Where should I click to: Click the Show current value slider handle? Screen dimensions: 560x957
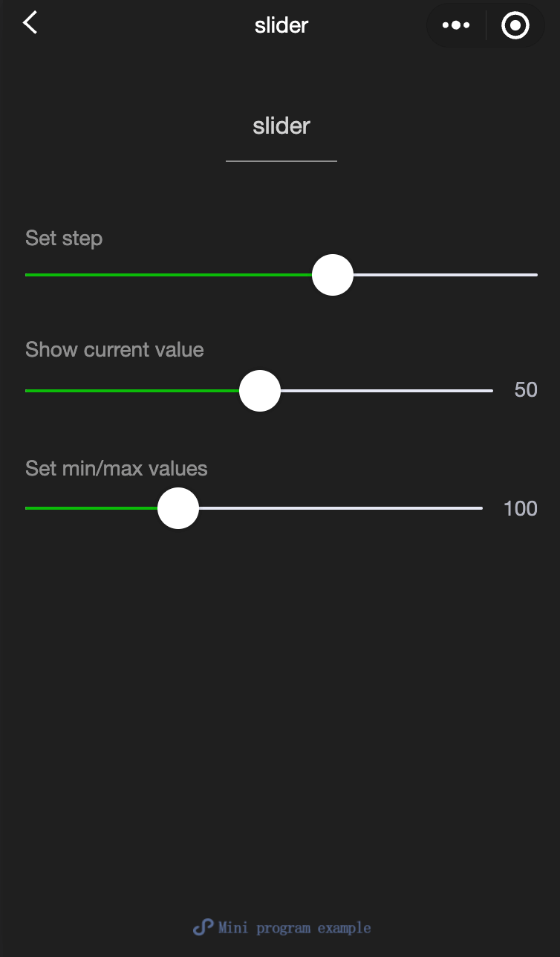click(260, 391)
